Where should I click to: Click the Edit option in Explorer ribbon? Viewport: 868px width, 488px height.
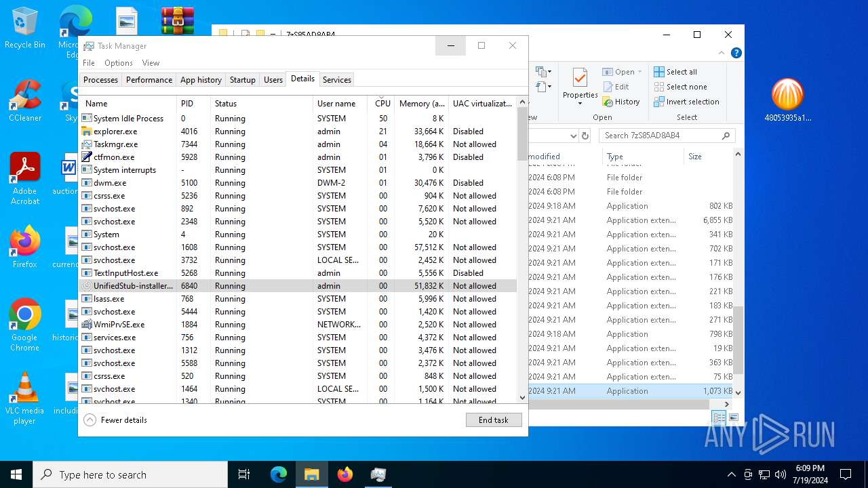pyautogui.click(x=616, y=87)
